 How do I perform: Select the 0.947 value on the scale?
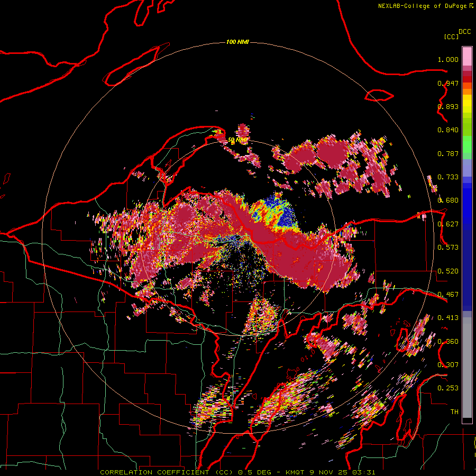click(448, 83)
